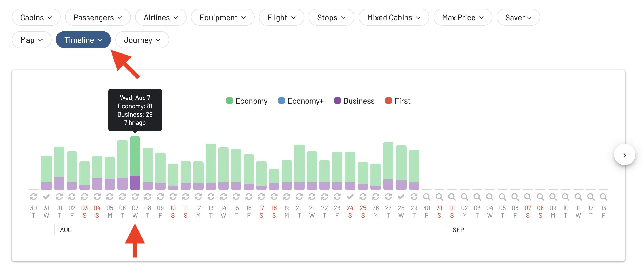Click the Aug 04 date label
The height and width of the screenshot is (277, 644).
pyautogui.click(x=97, y=211)
